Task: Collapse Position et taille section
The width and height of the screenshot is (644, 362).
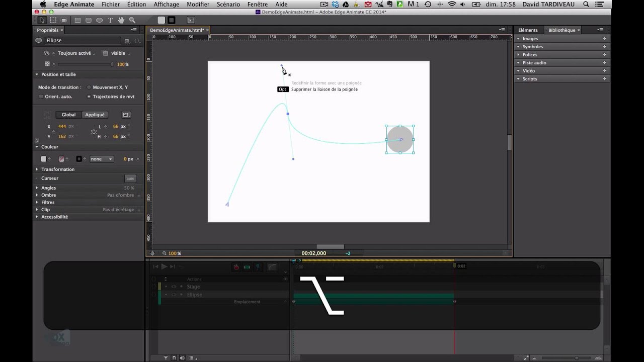Action: 37,74
